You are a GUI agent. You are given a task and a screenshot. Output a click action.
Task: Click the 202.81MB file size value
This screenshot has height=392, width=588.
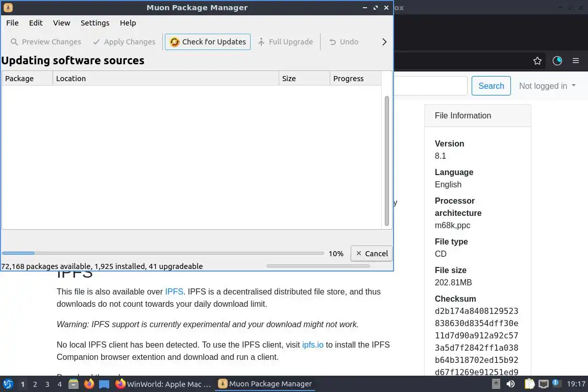tap(453, 282)
